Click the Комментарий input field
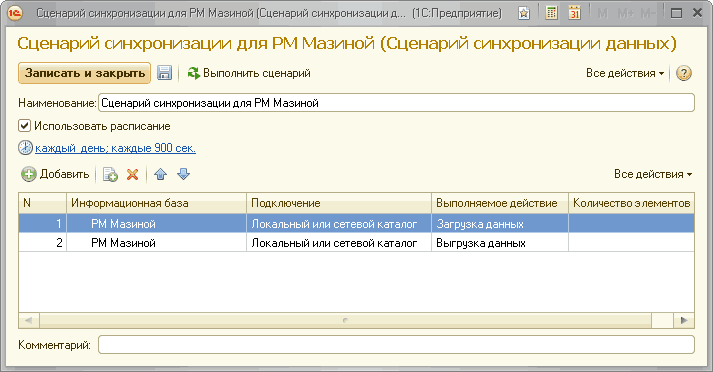This screenshot has width=713, height=372. (x=397, y=345)
